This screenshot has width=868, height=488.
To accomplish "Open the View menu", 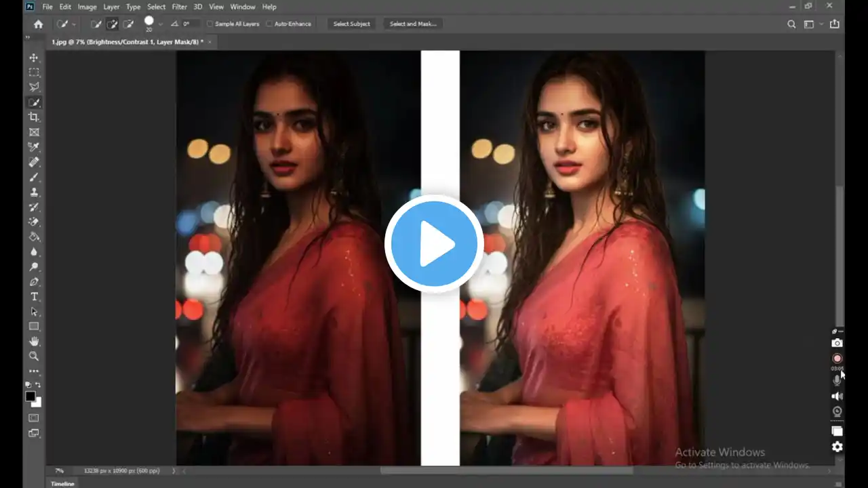I will point(216,7).
